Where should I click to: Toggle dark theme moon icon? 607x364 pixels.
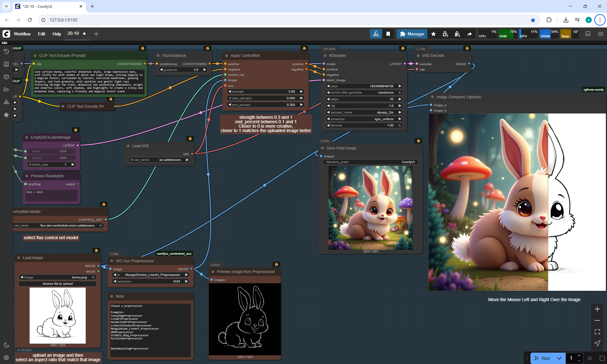[x=6, y=345]
